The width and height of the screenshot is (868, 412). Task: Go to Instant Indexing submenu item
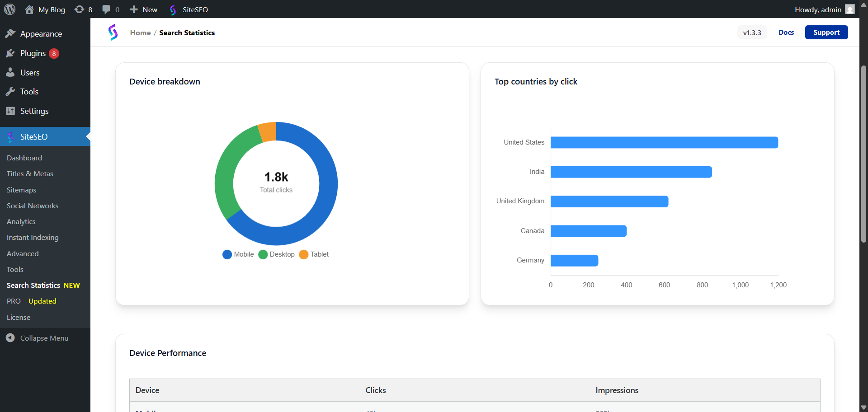pos(33,238)
